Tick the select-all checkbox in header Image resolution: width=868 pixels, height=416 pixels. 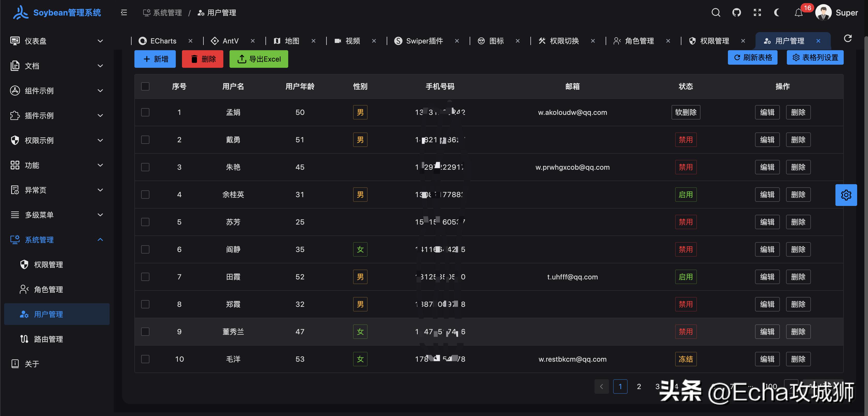coord(145,86)
